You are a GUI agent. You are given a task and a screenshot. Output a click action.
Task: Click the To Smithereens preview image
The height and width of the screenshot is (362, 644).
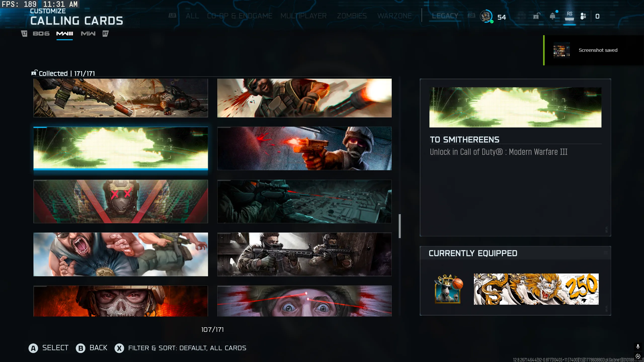[515, 107]
